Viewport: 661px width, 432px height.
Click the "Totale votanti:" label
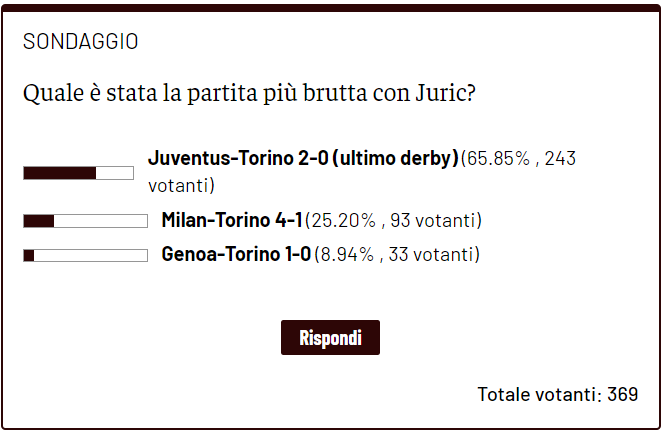[x=539, y=393]
